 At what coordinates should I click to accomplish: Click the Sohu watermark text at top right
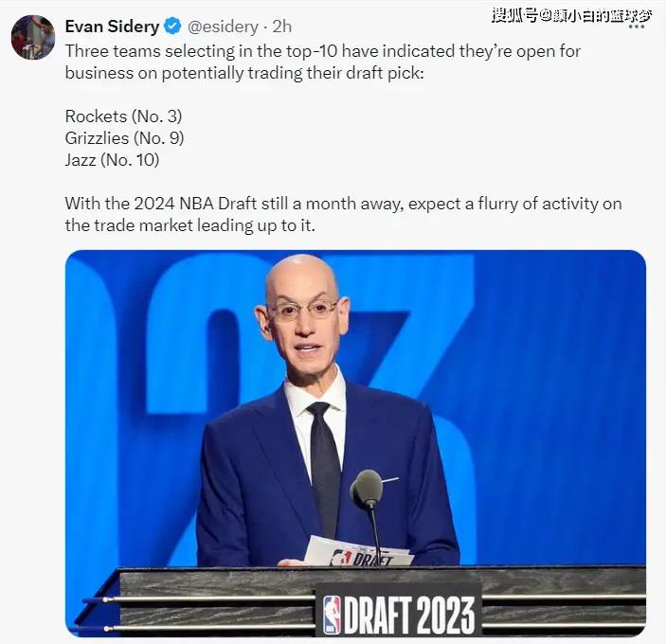(x=571, y=16)
